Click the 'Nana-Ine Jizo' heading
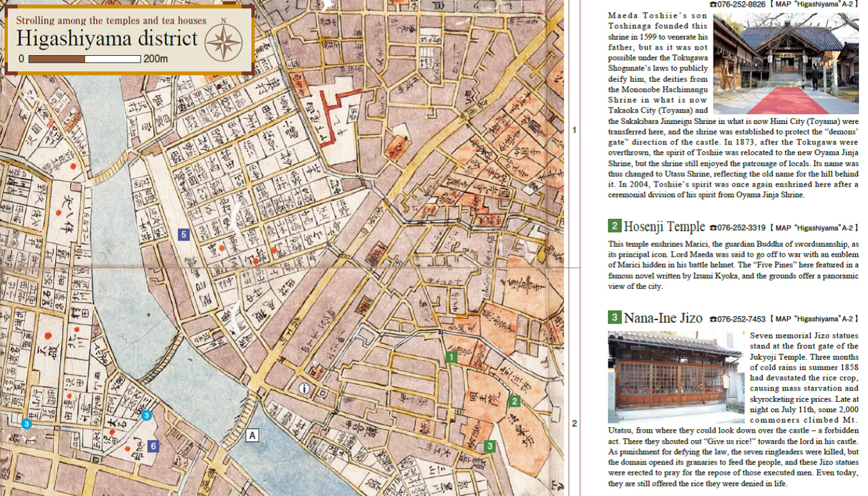868x496 pixels. click(x=663, y=318)
